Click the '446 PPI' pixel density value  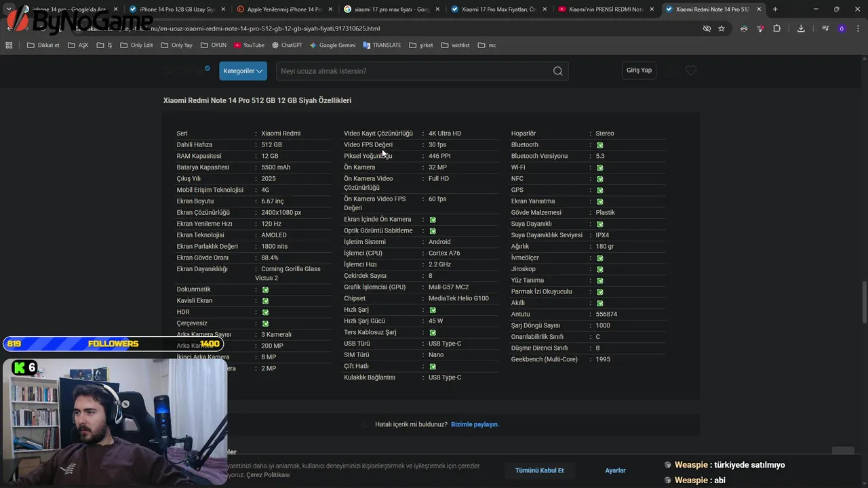click(x=439, y=156)
